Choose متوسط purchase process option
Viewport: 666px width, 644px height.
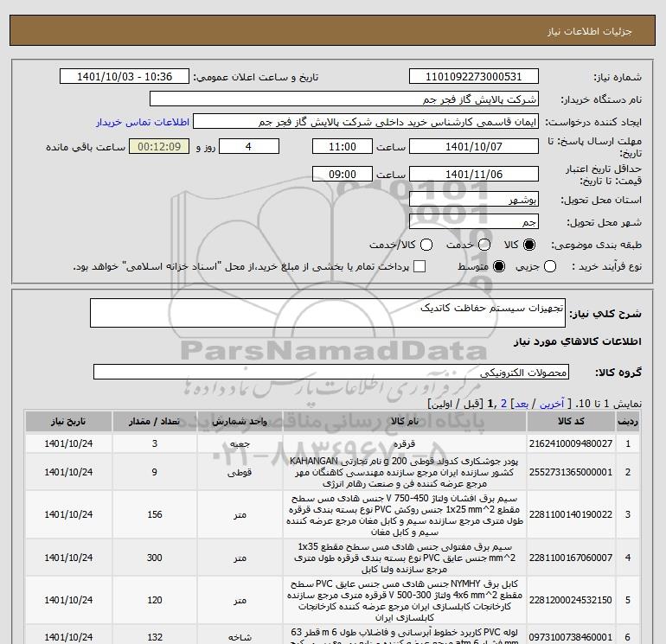coord(499,266)
